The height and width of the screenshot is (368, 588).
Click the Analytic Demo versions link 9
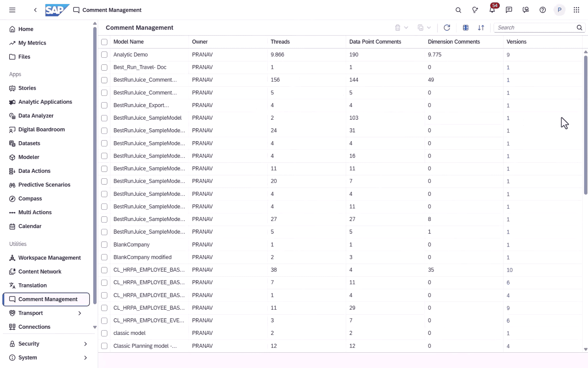(508, 55)
